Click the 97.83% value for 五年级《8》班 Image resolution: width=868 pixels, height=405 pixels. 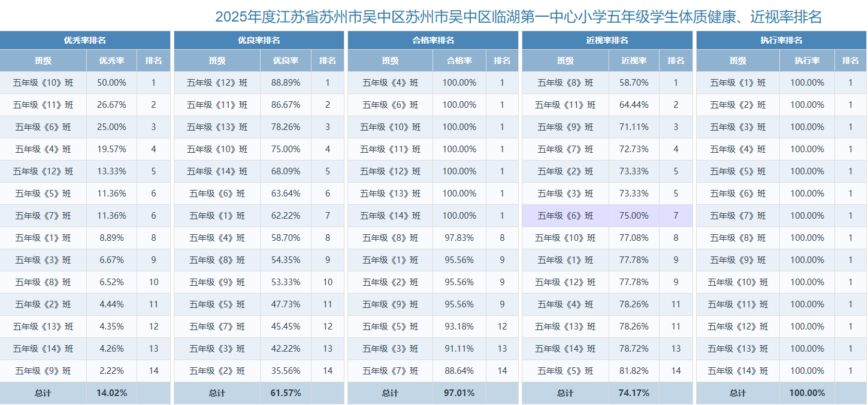459,237
